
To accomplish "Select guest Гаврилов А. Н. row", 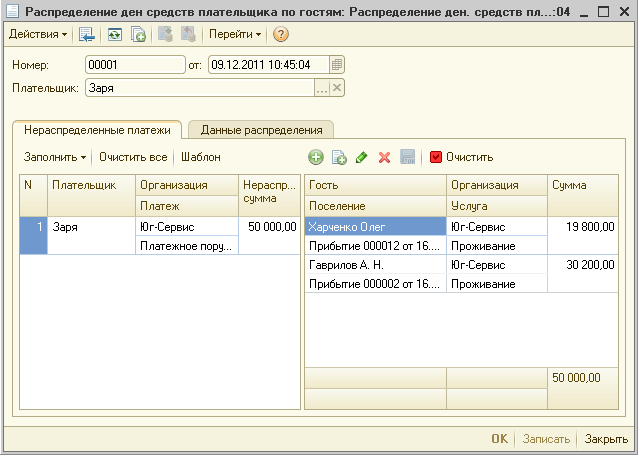I will coord(376,265).
